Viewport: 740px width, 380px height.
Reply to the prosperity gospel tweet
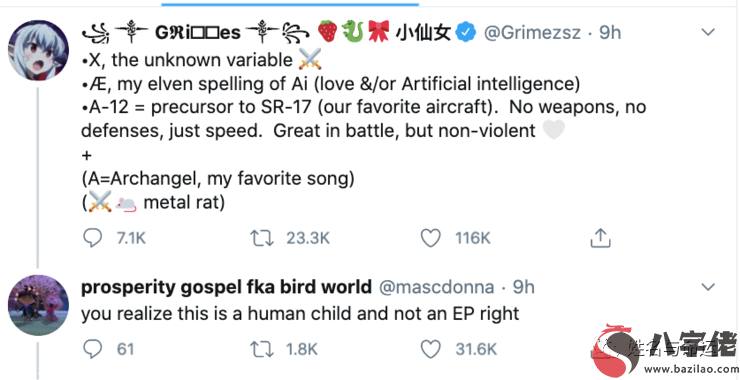[x=92, y=349]
